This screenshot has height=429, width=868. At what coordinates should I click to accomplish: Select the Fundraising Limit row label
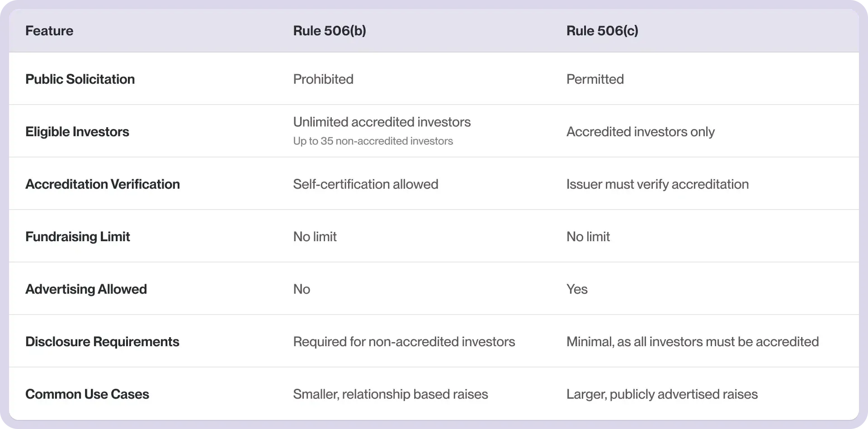[x=78, y=237]
